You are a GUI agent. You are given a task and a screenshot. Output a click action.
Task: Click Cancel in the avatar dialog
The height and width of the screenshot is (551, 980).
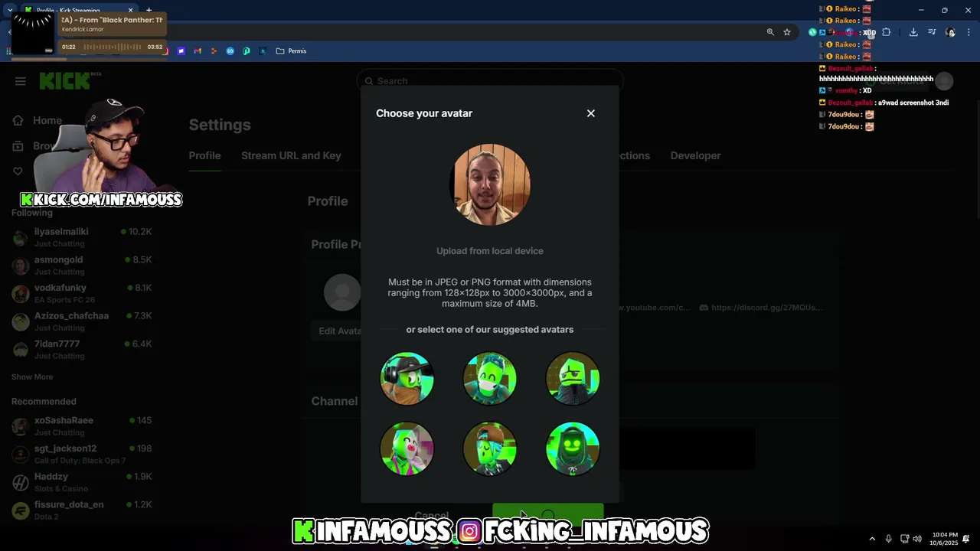coord(432,515)
